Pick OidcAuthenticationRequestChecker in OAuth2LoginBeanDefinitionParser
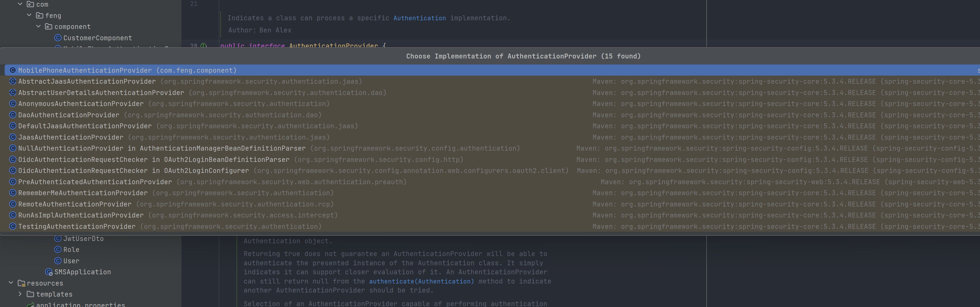 click(492, 160)
